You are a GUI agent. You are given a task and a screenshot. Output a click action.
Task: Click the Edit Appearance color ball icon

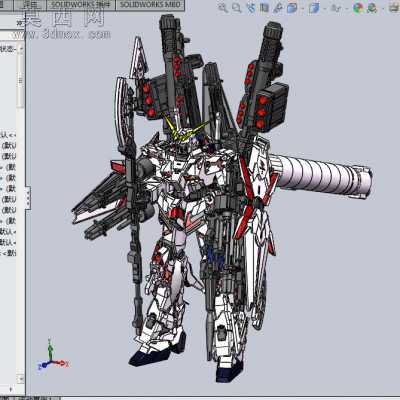359,8
